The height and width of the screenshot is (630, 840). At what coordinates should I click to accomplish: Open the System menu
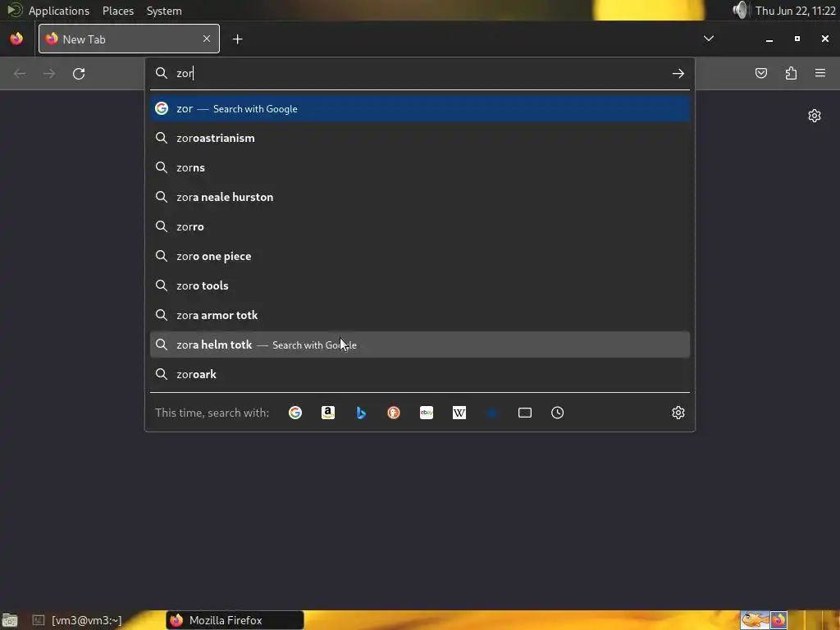164,11
